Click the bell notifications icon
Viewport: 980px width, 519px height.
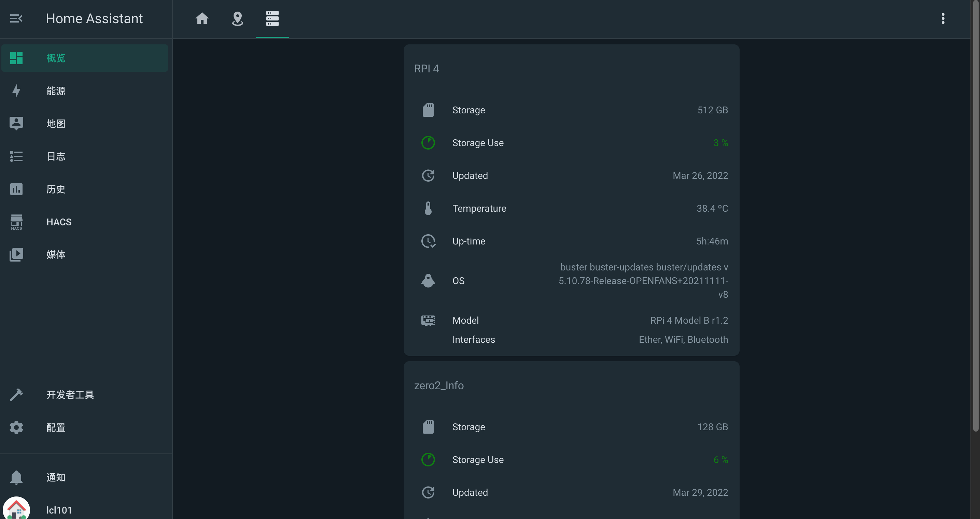tap(16, 477)
